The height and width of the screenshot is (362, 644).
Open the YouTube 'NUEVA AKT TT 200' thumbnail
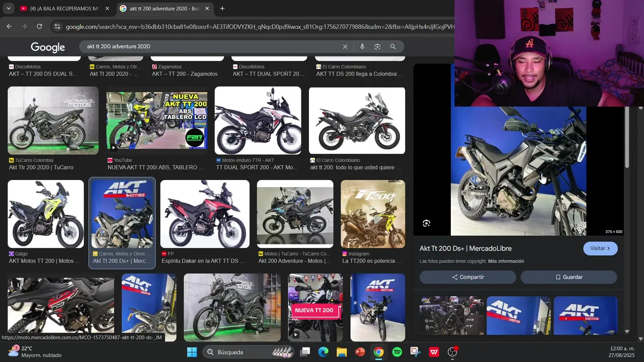pos(156,121)
